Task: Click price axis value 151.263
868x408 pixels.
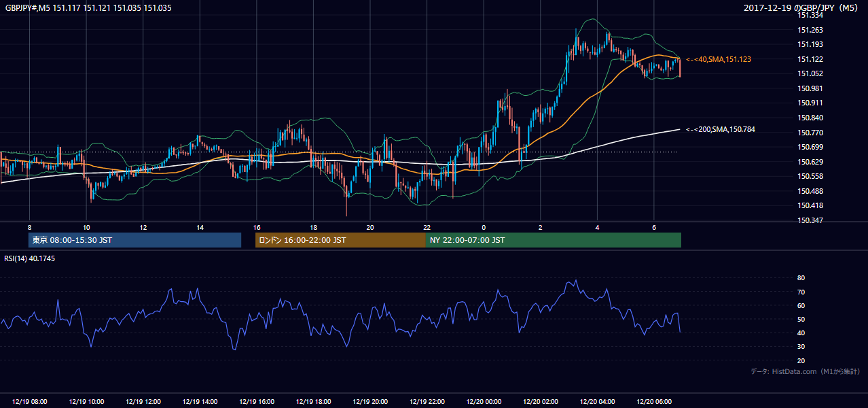Action: tap(810, 30)
